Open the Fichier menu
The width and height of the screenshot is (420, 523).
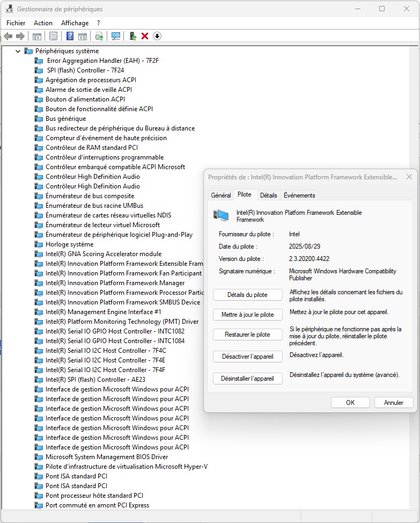pos(16,23)
